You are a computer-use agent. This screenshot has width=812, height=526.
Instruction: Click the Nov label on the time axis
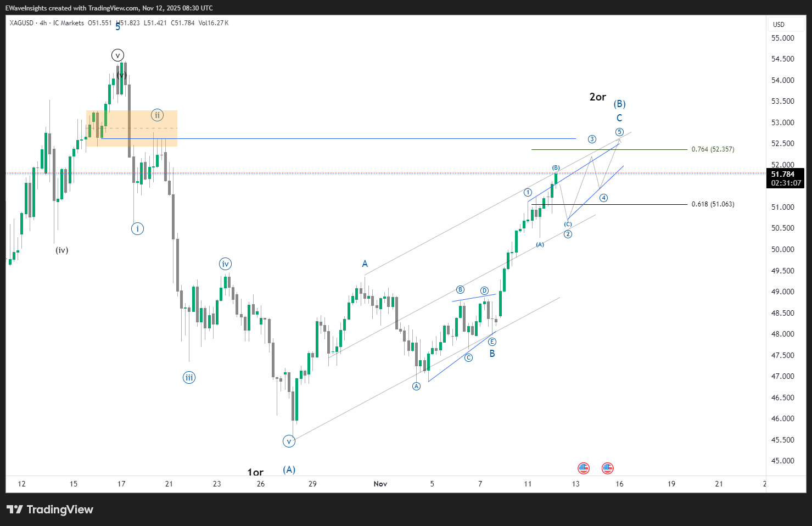point(380,484)
